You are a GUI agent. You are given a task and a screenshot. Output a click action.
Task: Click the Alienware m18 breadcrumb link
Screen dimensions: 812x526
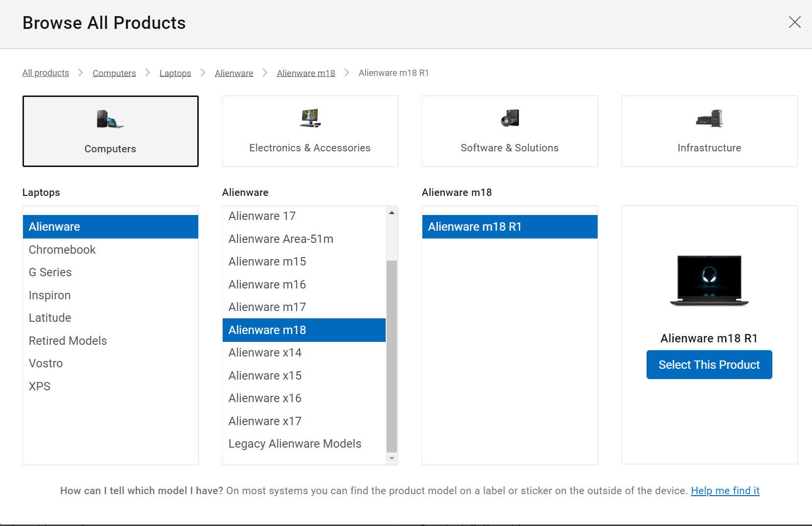point(306,73)
